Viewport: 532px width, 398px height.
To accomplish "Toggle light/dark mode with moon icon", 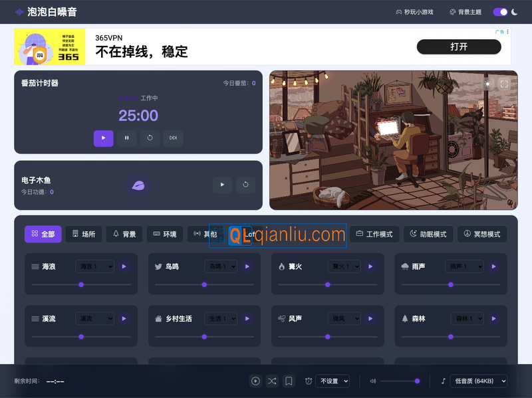I will (514, 12).
